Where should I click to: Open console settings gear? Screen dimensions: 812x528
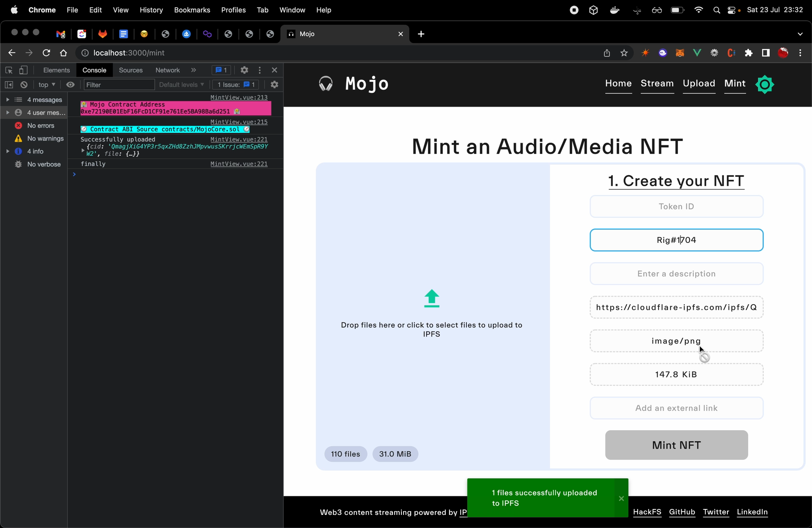(274, 85)
